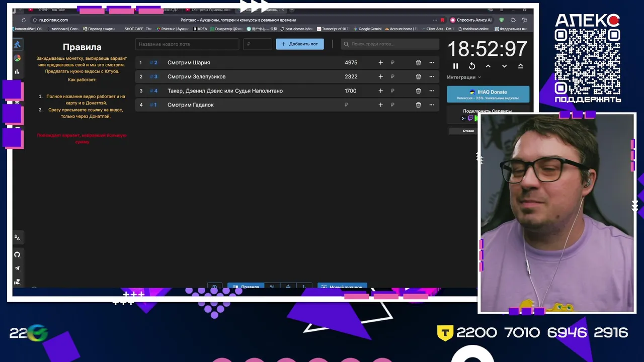Click the Спросить Алису AI button
The image size is (644, 362).
471,20
